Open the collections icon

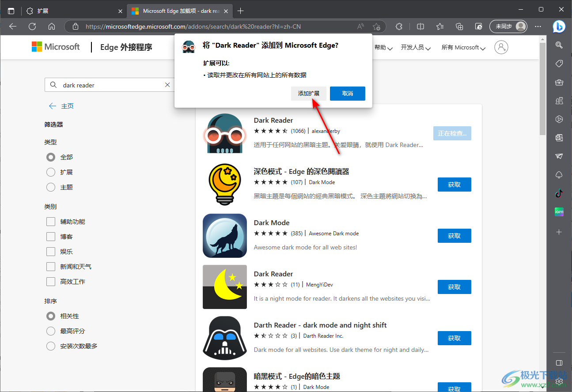(459, 26)
